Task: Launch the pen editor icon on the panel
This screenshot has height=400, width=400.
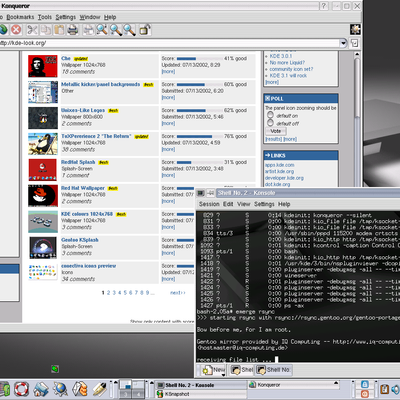Action: pos(99,389)
